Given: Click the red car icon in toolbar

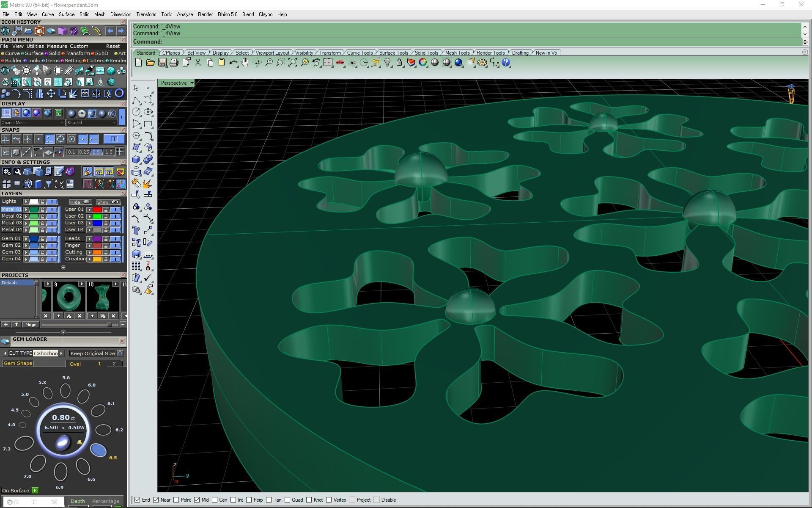Looking at the screenshot, I should pos(340,63).
